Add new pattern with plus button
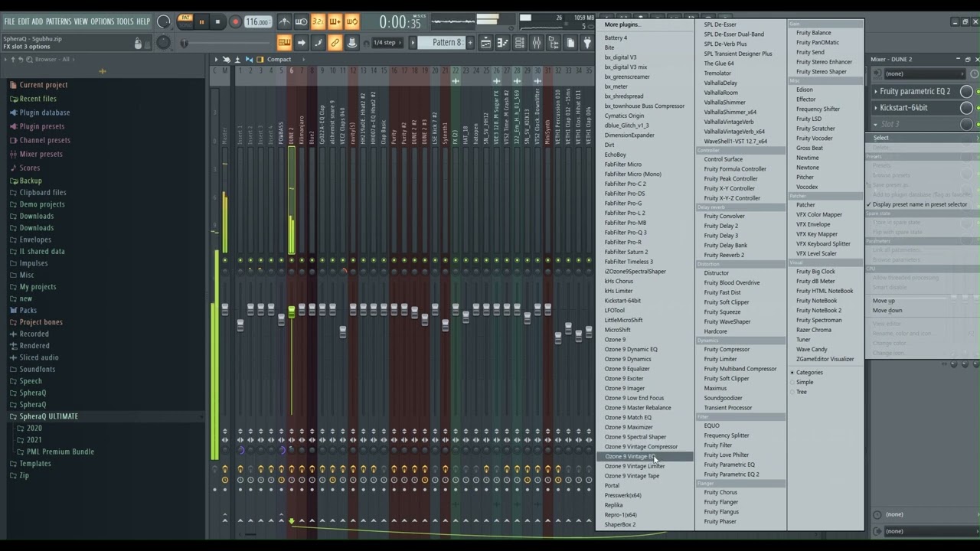This screenshot has width=980, height=551. 470,43
